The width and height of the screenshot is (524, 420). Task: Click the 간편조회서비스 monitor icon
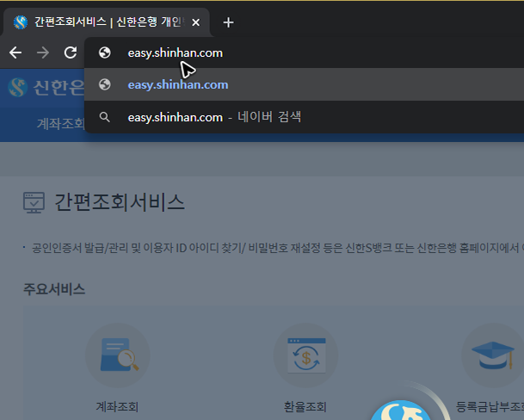(x=34, y=202)
